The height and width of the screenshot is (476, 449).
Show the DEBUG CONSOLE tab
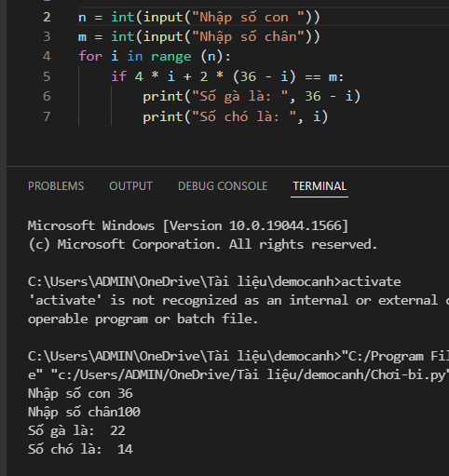point(223,186)
